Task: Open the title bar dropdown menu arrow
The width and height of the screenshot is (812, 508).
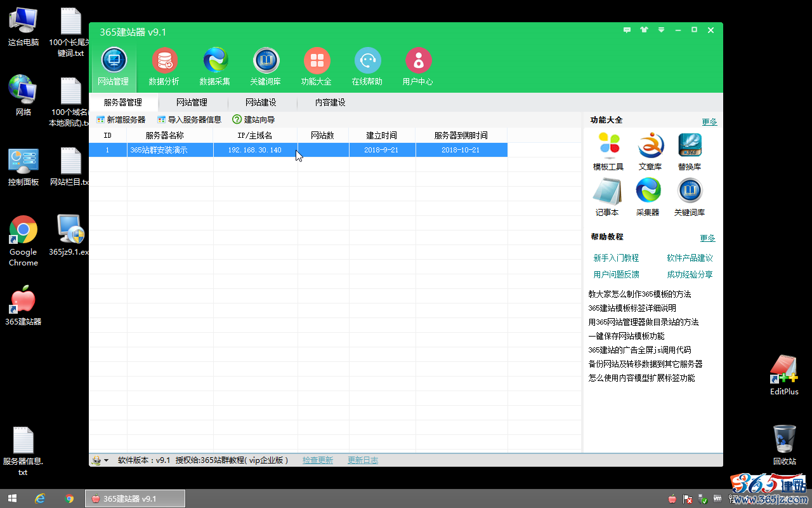Action: click(x=662, y=30)
